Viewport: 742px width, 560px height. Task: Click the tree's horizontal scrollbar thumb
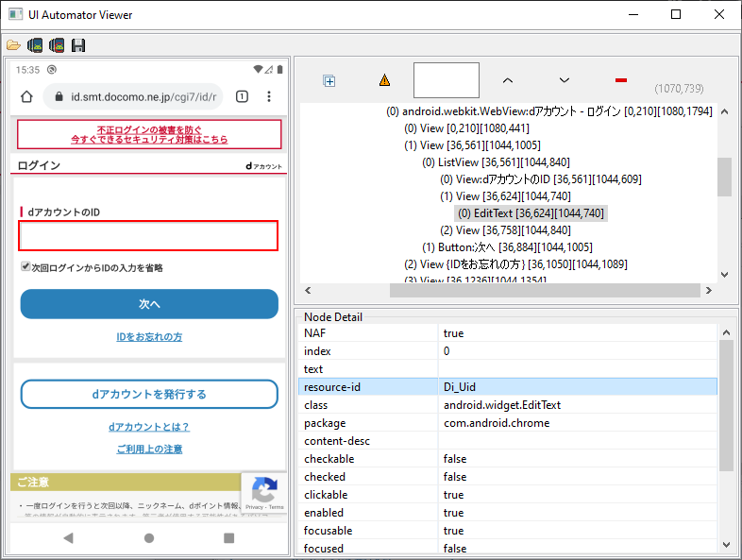click(x=545, y=290)
